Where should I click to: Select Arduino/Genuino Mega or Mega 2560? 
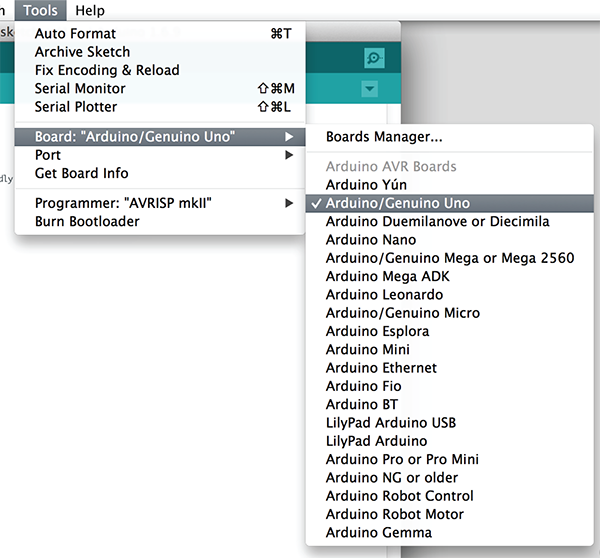pos(450,258)
